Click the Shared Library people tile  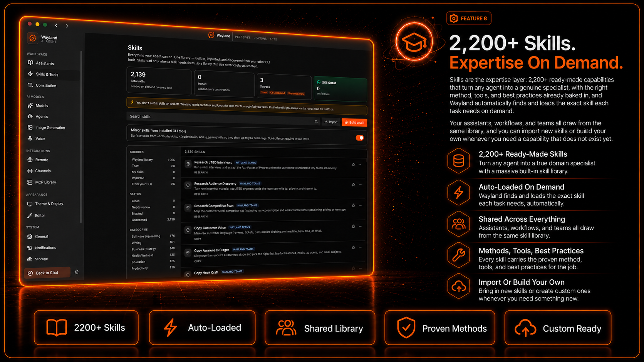point(320,328)
